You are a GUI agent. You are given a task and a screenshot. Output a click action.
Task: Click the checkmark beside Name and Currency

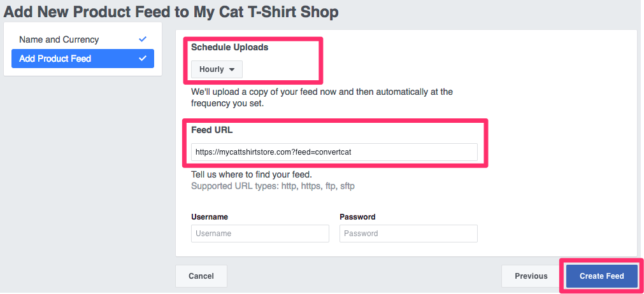(143, 39)
